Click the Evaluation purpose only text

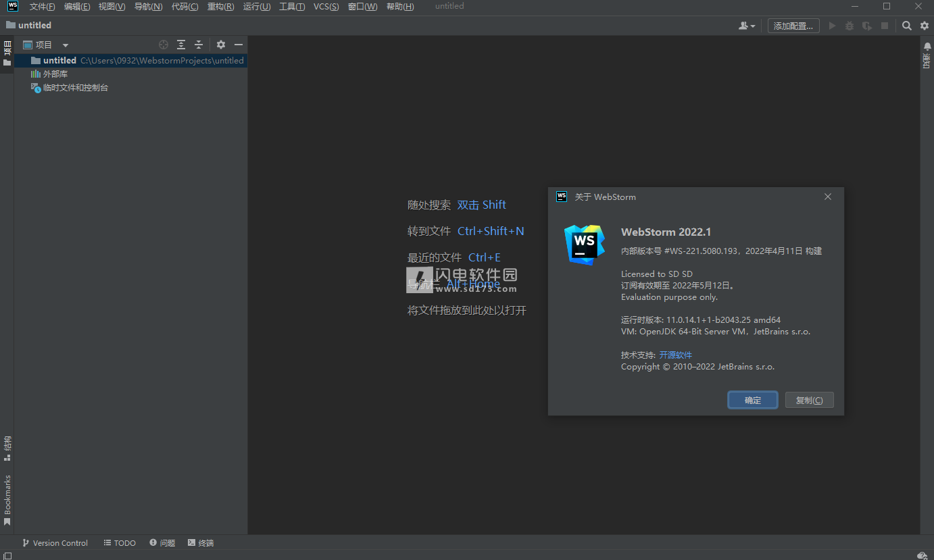coord(669,297)
